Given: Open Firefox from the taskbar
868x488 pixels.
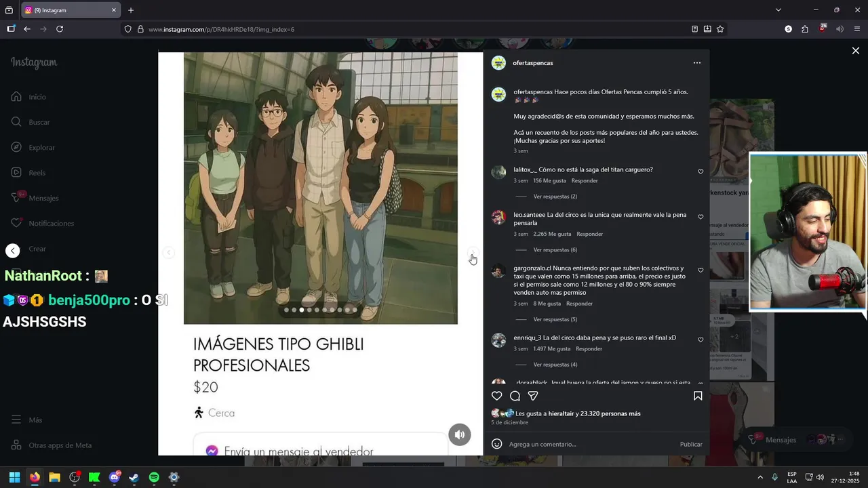Looking at the screenshot, I should coord(35,477).
